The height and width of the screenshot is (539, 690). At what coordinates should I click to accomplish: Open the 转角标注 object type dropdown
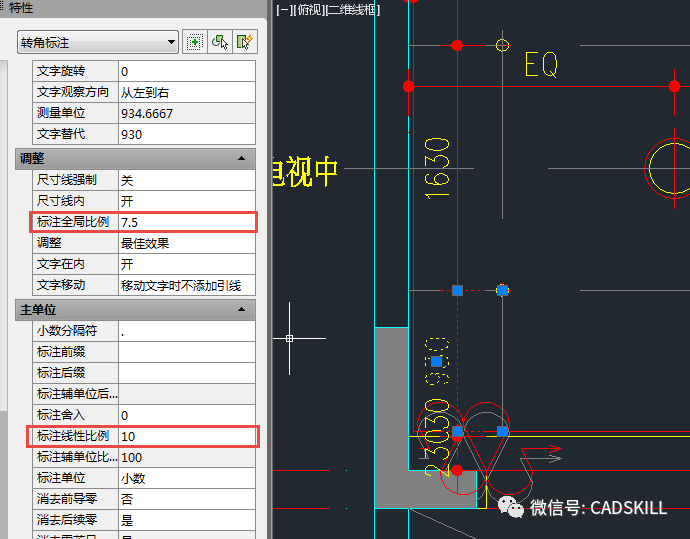[x=98, y=42]
